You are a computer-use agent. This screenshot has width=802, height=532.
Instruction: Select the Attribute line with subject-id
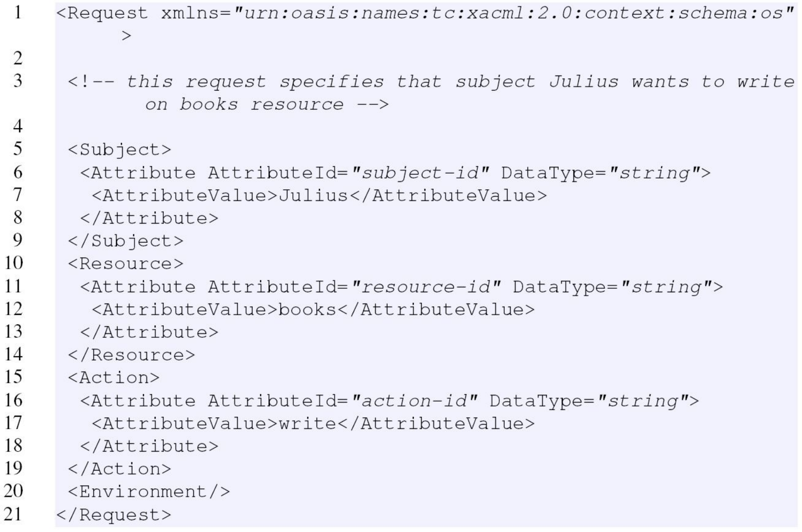[395, 173]
